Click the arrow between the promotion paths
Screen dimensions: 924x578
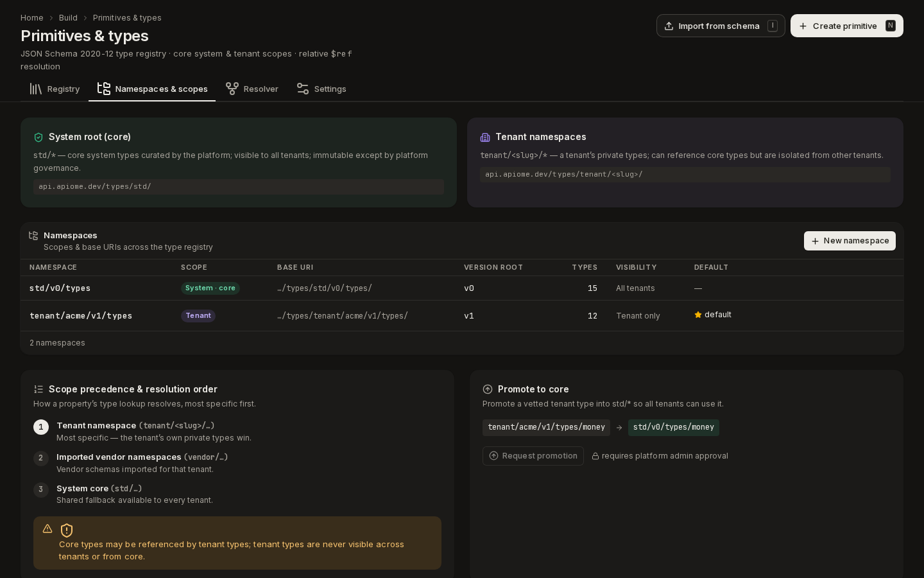619,428
